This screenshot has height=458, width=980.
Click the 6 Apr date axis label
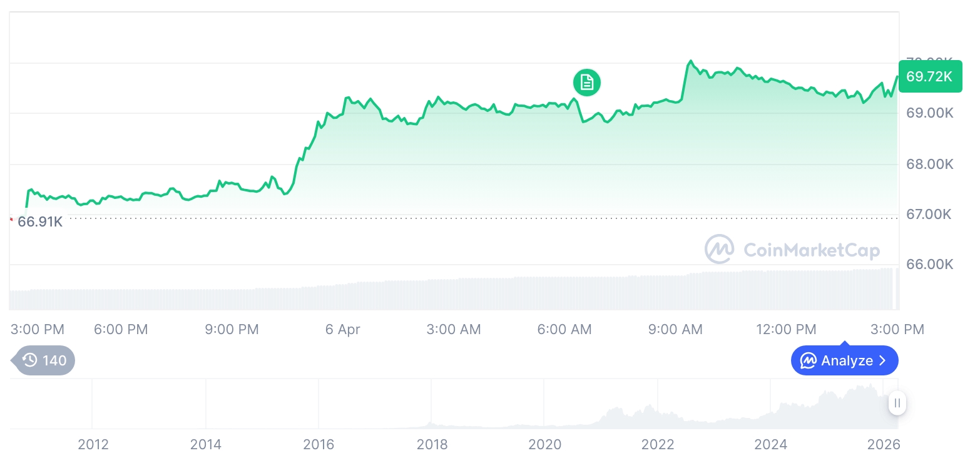tap(343, 329)
